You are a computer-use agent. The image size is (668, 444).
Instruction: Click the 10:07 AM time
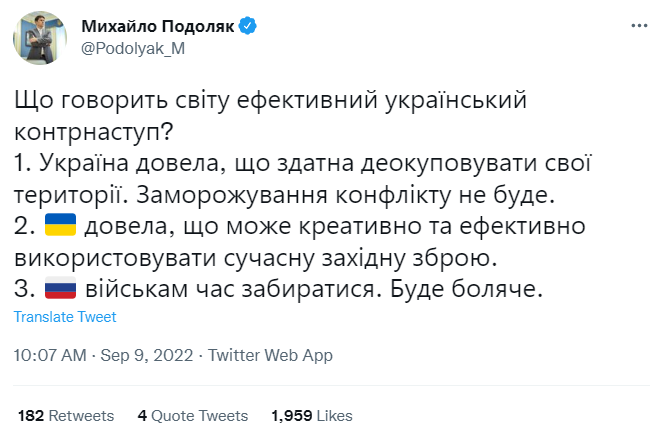[x=50, y=355]
